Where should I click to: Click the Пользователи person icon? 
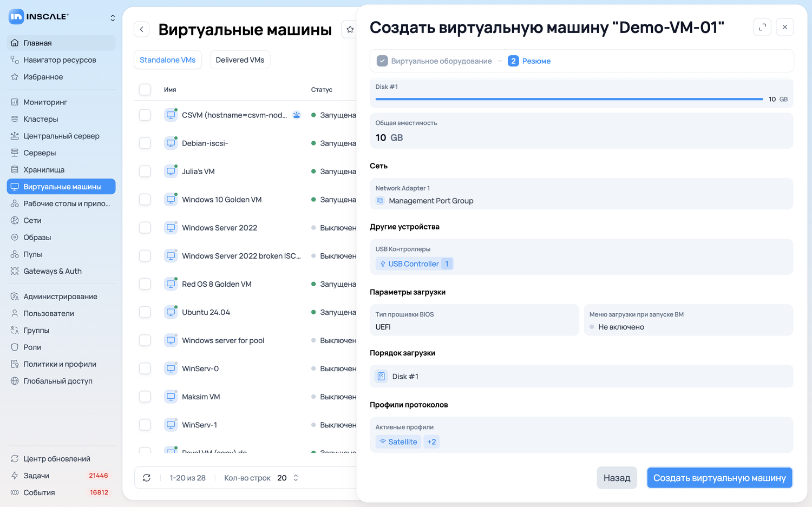click(15, 313)
